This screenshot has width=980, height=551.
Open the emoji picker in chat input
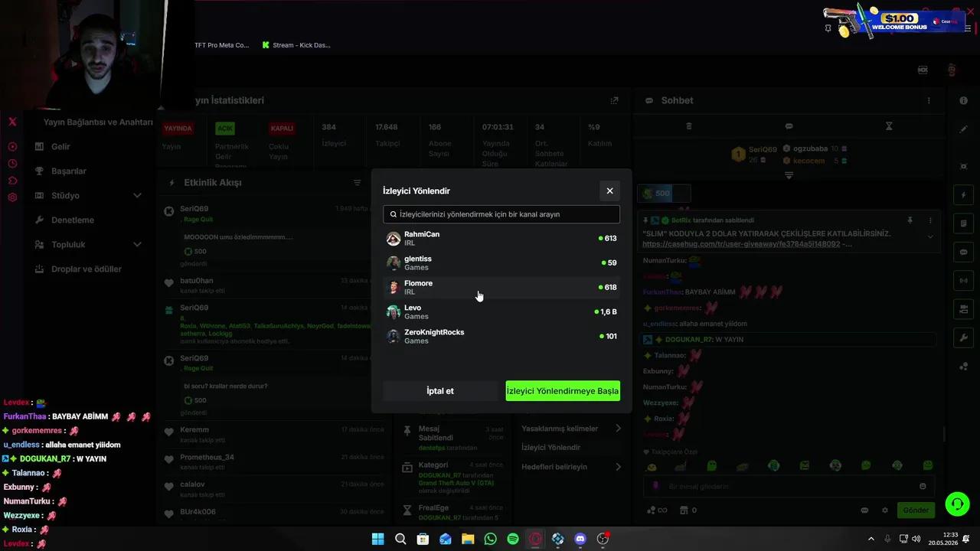coord(923,487)
